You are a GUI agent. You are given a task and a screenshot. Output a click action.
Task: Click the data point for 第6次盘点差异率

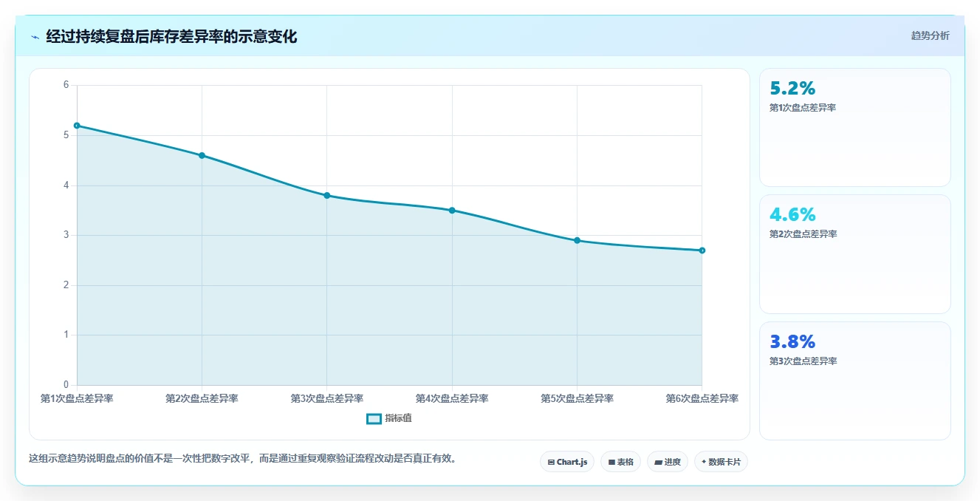[702, 250]
